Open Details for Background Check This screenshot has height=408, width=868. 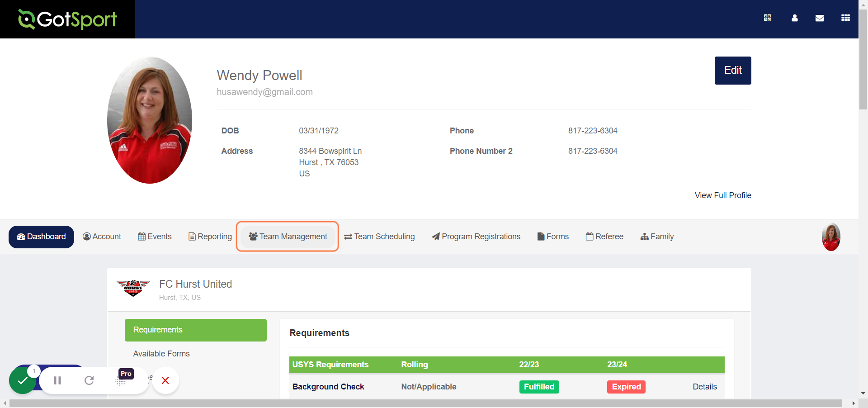(705, 387)
